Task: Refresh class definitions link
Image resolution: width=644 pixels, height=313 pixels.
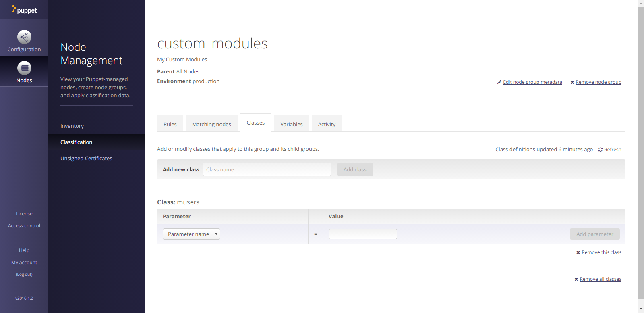Action: tap(613, 150)
